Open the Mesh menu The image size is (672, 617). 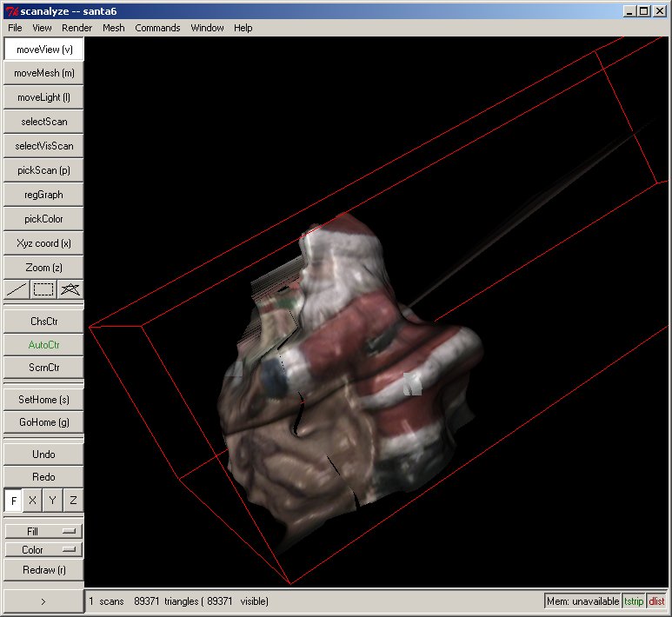coord(113,28)
